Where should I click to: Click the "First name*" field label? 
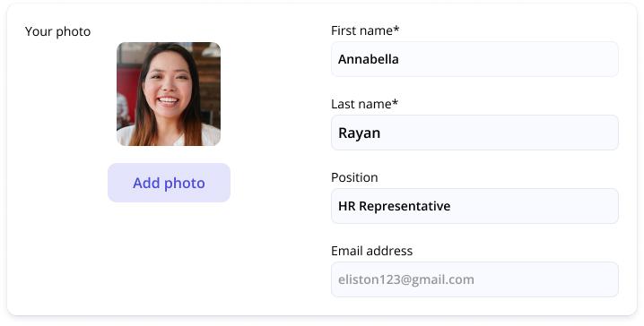tap(365, 30)
